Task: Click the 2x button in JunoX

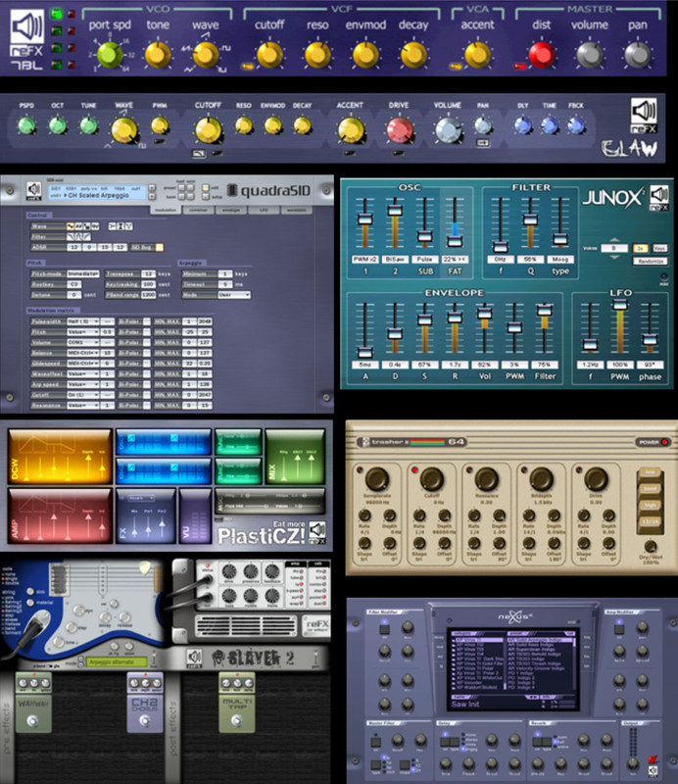Action: tap(640, 248)
